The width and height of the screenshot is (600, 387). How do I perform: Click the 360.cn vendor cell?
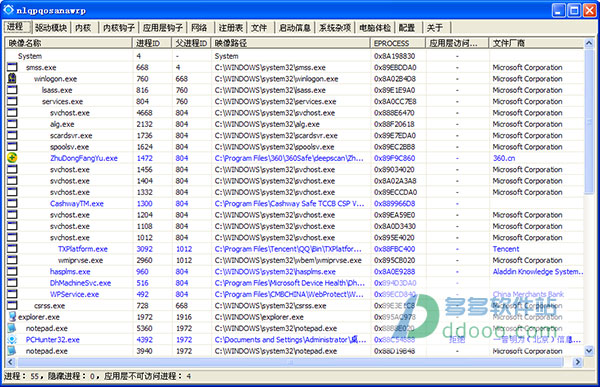pos(504,158)
